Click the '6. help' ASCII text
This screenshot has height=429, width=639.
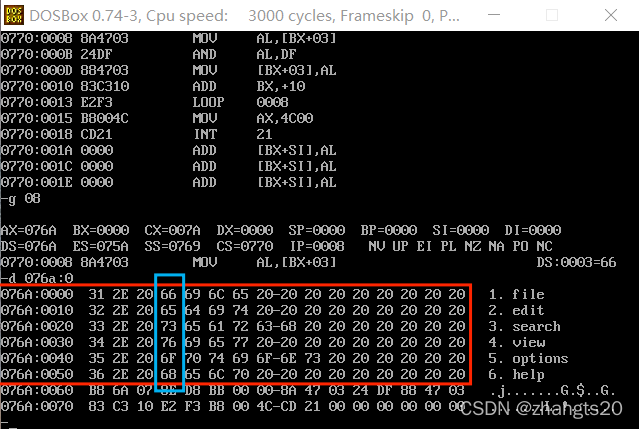tap(516, 374)
